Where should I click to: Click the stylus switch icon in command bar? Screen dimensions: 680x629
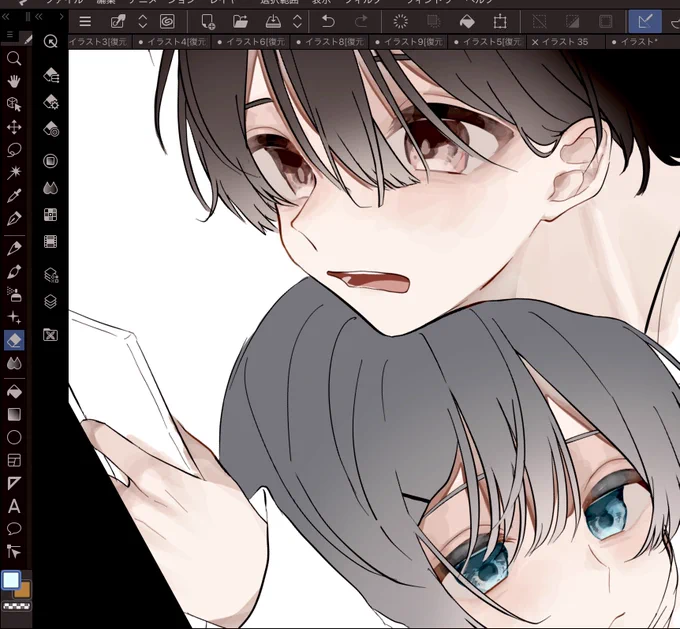point(118,21)
